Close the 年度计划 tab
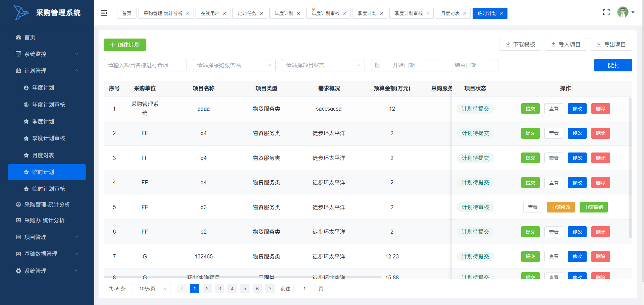Image resolution: width=644 pixels, height=305 pixels. pyautogui.click(x=299, y=13)
